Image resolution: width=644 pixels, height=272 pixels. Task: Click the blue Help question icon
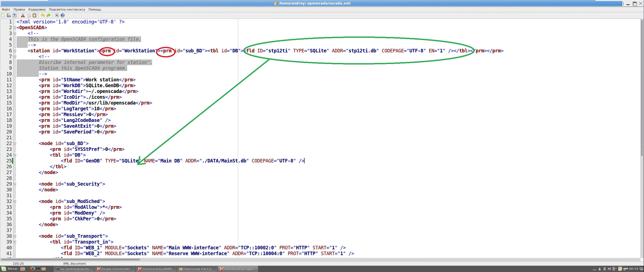click(63, 15)
